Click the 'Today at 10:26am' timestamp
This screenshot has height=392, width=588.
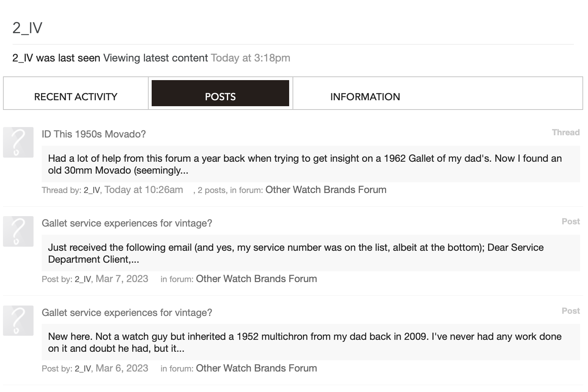[x=143, y=190]
